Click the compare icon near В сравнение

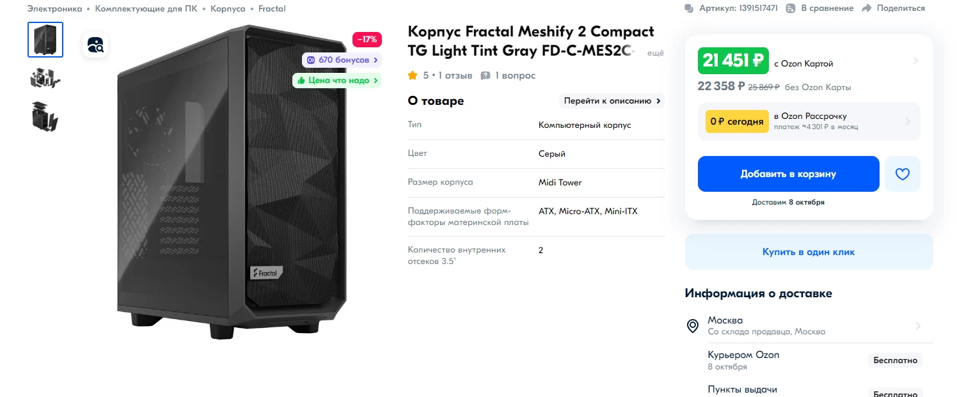791,8
